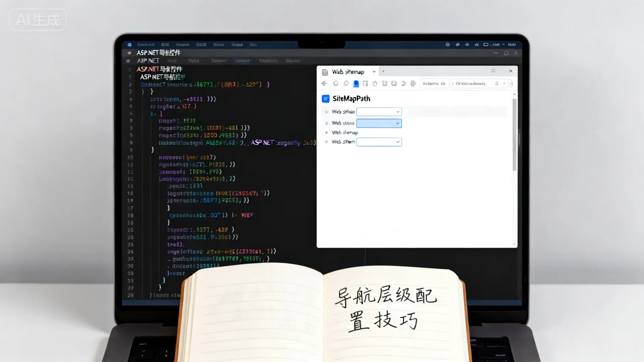Open the blue highlighted dropdown under SiteMapPath

pos(379,123)
